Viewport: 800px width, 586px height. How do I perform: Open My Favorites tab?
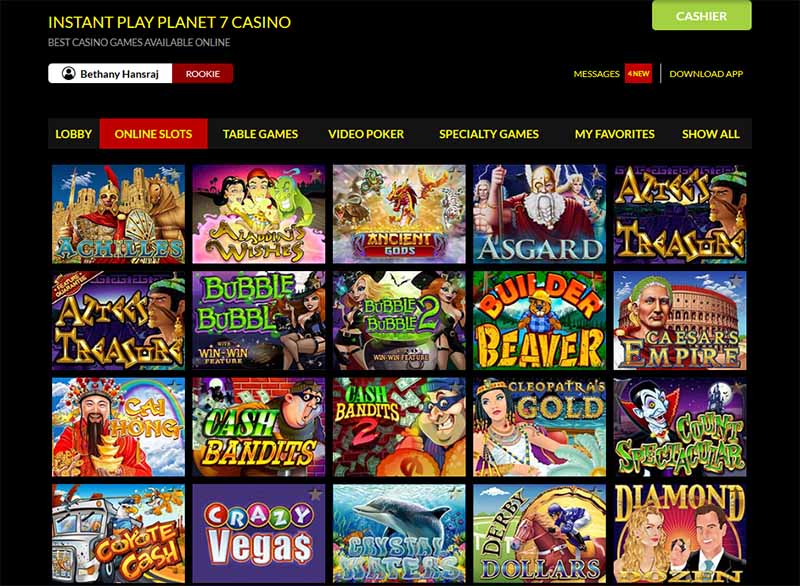[614, 134]
